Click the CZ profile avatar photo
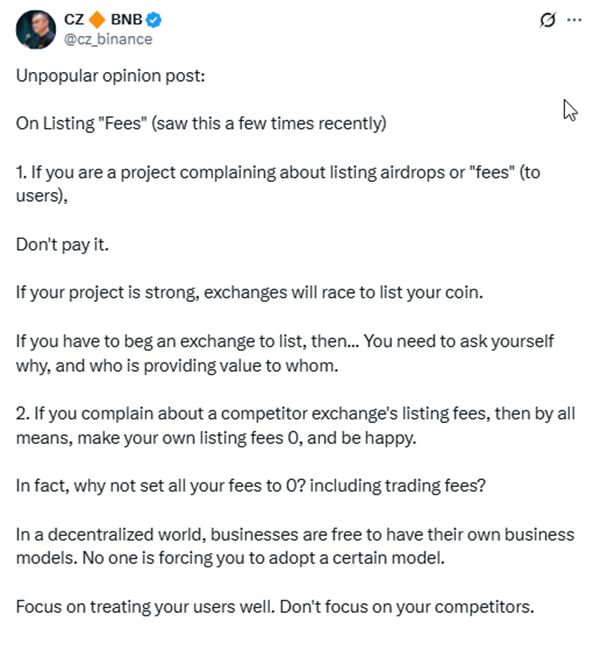Viewport: 600px width, 647px height. (36, 29)
